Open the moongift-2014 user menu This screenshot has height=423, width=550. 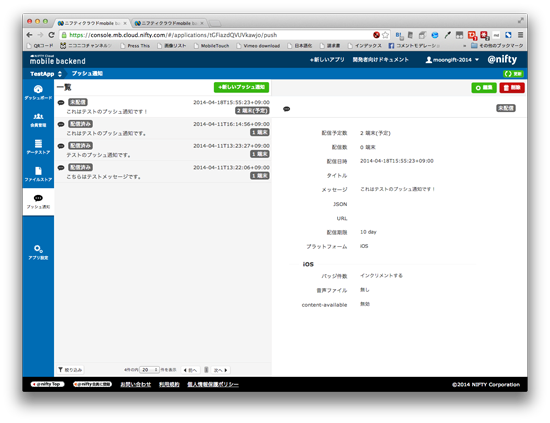(x=452, y=60)
